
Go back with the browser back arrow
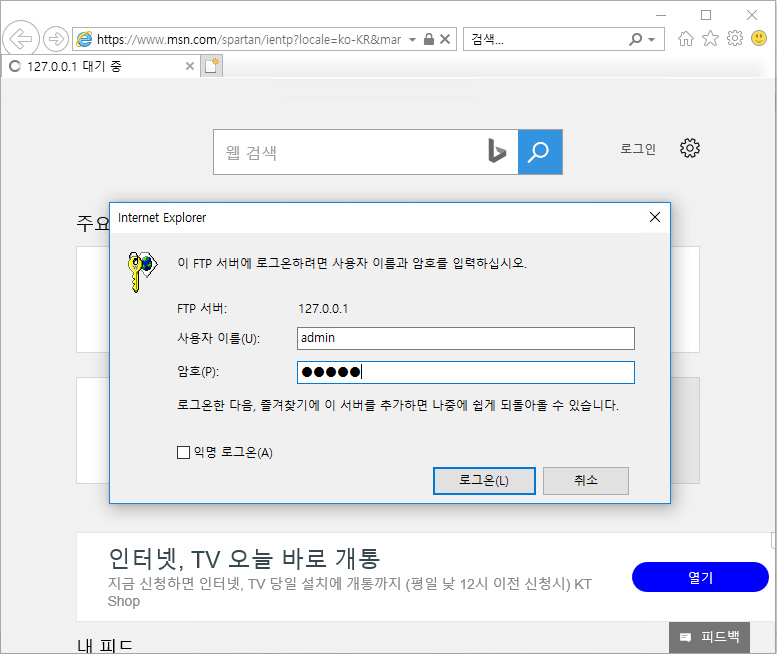21,39
